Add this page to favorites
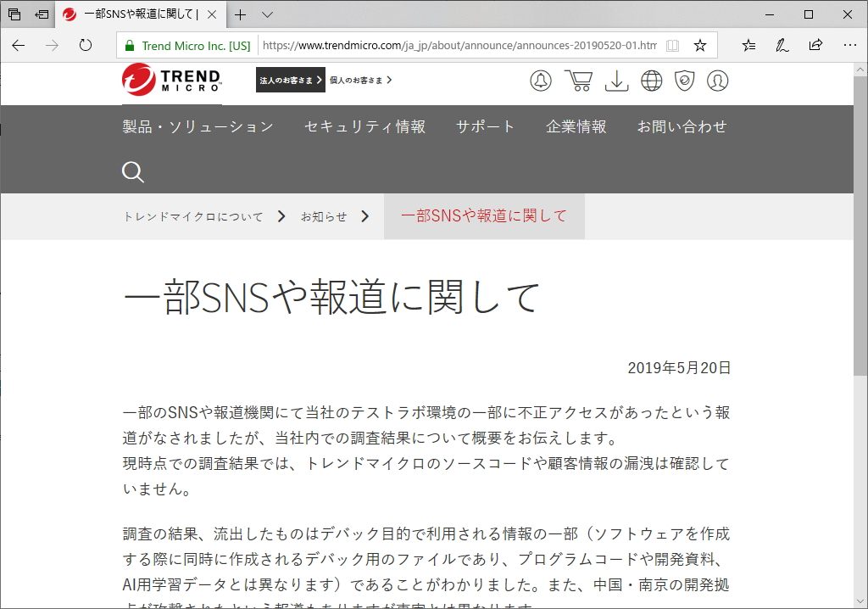 point(701,43)
